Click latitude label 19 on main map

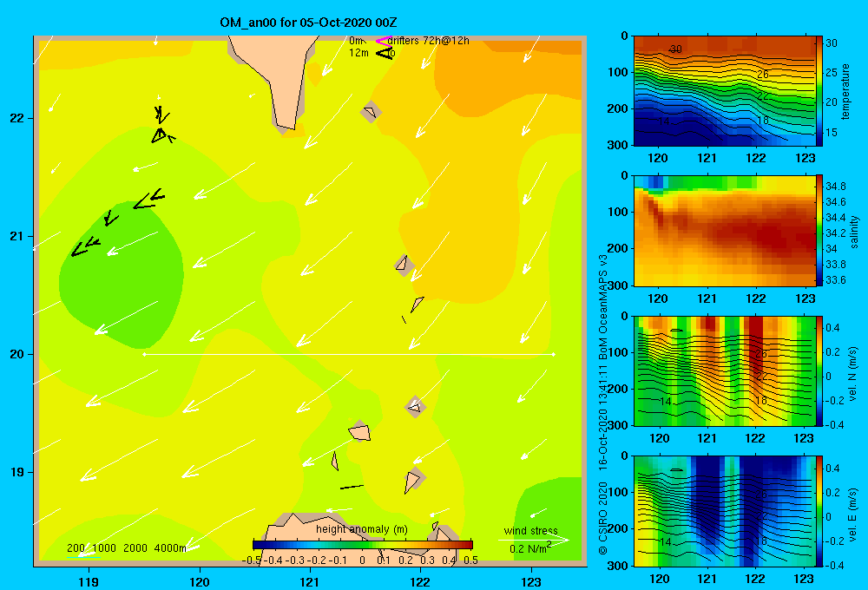coord(16,472)
